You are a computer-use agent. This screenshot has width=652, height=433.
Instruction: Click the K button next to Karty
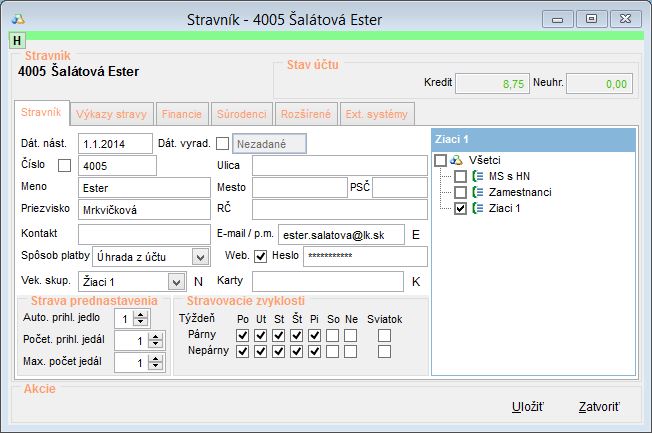tap(415, 282)
